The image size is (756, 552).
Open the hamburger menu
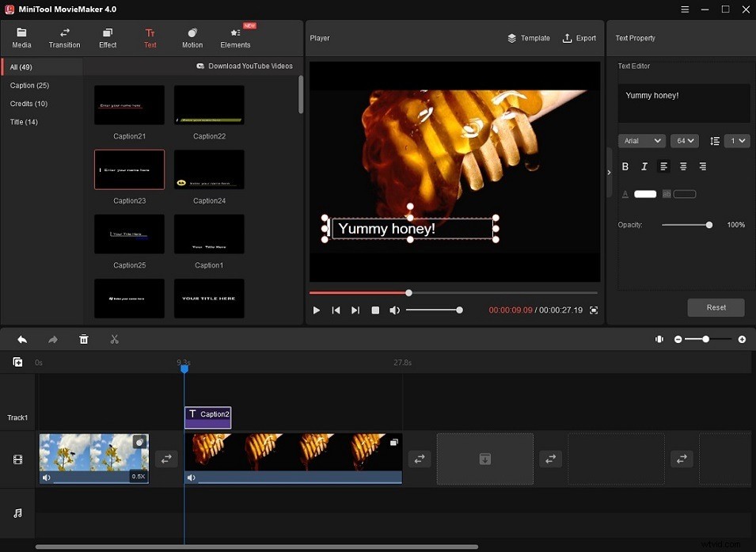[x=684, y=10]
